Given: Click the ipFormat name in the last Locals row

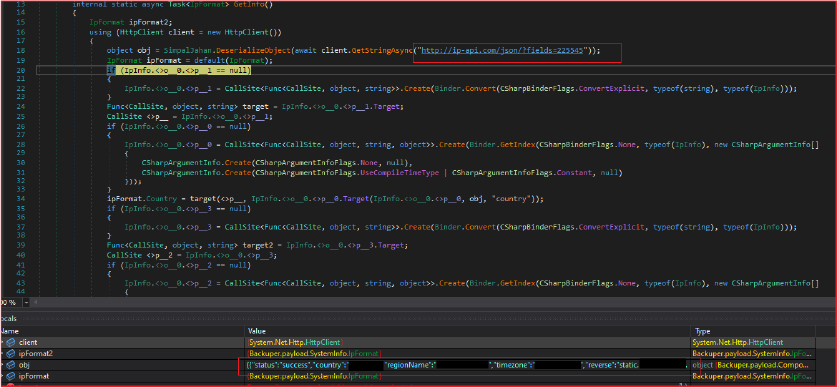Looking at the screenshot, I should click(33, 376).
